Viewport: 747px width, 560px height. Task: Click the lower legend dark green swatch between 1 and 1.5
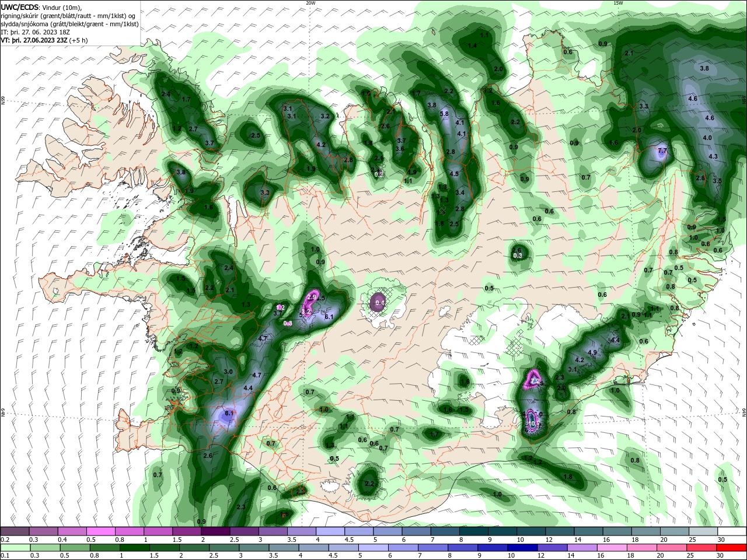(134, 548)
